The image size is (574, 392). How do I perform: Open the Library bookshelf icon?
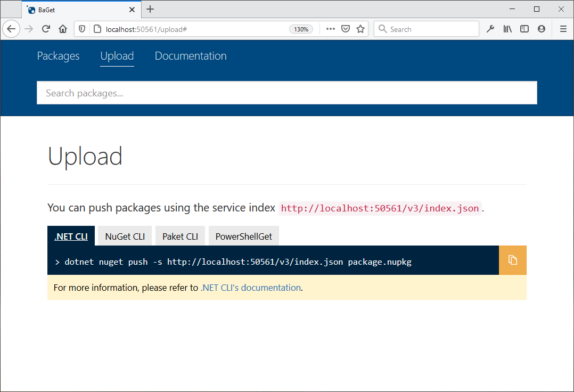tap(507, 29)
